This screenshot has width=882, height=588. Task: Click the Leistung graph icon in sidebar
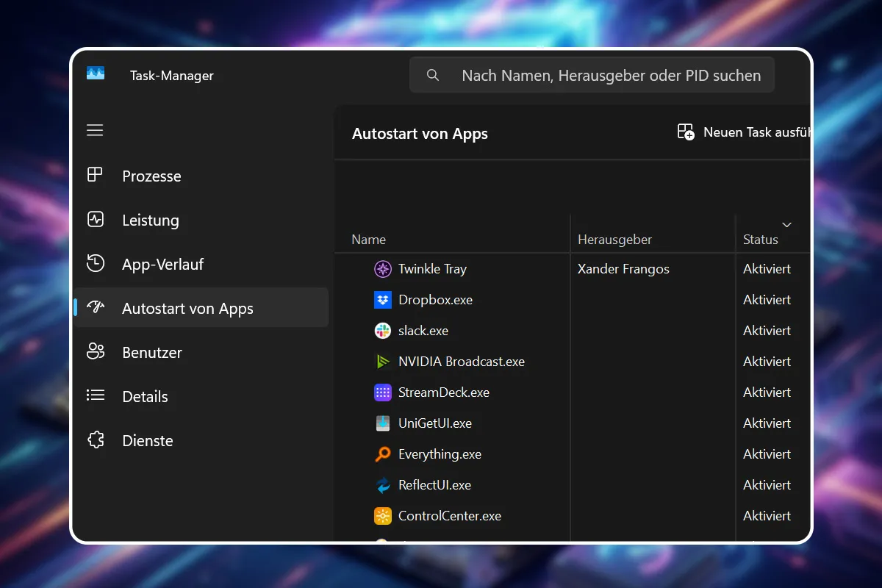[x=96, y=220]
